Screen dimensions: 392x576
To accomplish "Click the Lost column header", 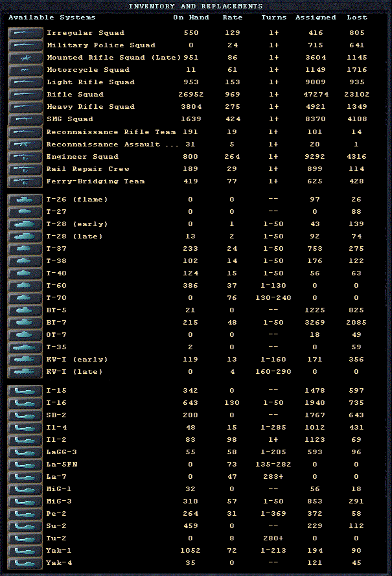I will (357, 17).
